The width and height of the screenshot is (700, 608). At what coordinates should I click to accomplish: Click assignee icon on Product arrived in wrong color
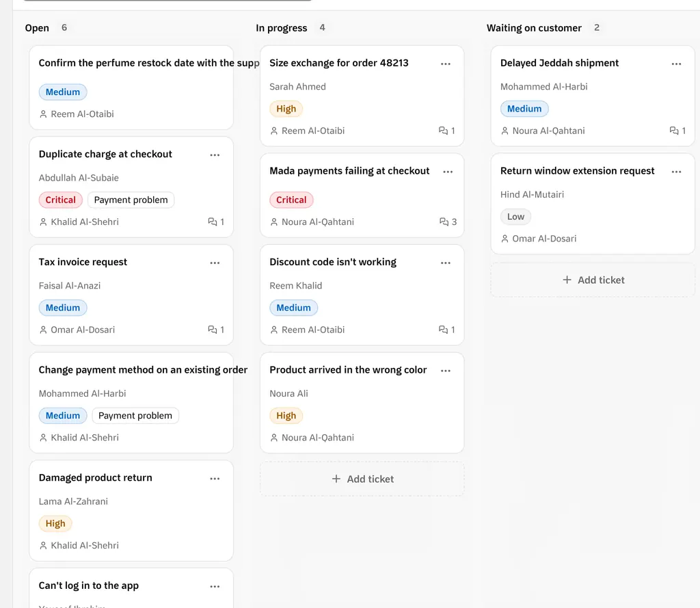pyautogui.click(x=274, y=438)
